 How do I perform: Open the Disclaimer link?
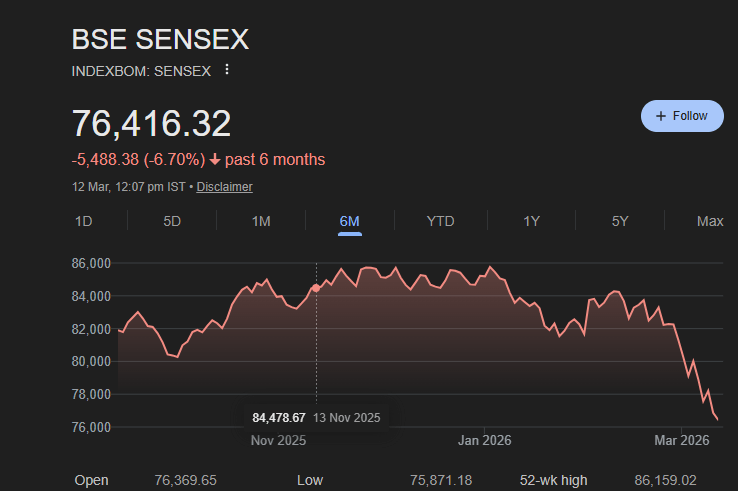pos(224,187)
